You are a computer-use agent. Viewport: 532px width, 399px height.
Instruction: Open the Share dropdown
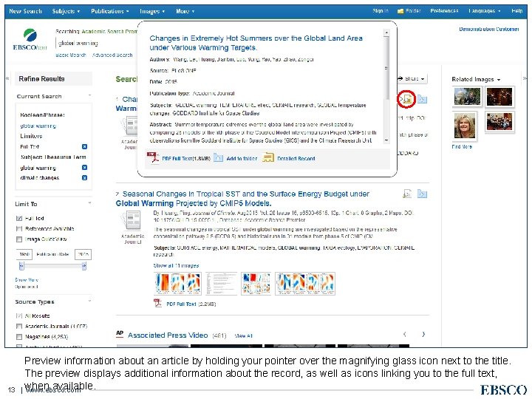tap(412, 79)
